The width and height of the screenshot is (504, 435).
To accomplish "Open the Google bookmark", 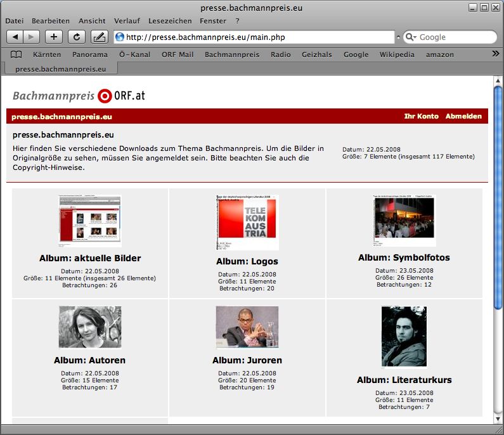I will [x=356, y=55].
